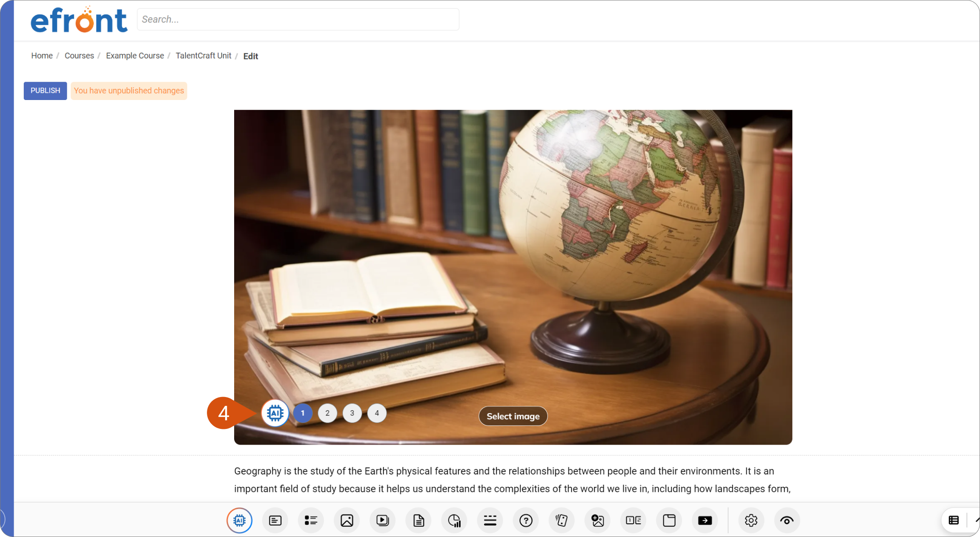The height and width of the screenshot is (537, 980).
Task: Insert a flashcards block
Action: pos(562,520)
